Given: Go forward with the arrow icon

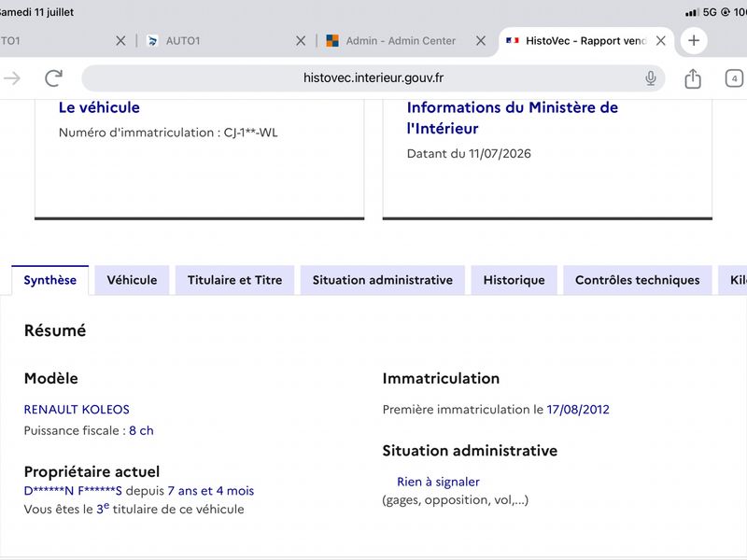Looking at the screenshot, I should tap(11, 78).
